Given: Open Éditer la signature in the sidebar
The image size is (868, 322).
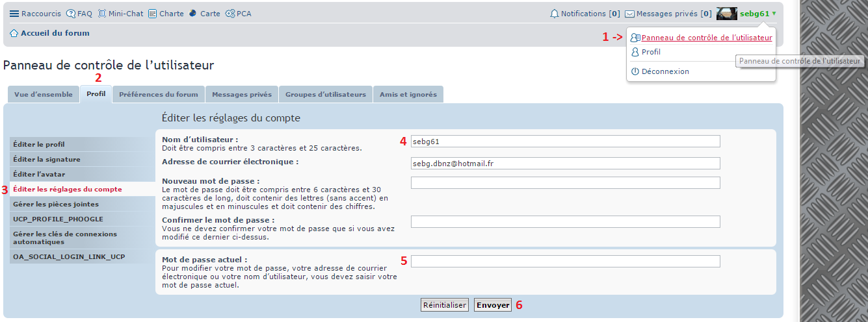Looking at the screenshot, I should (47, 159).
